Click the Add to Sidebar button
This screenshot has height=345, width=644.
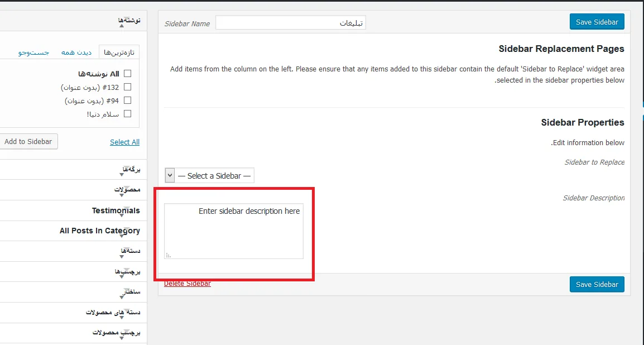28,142
